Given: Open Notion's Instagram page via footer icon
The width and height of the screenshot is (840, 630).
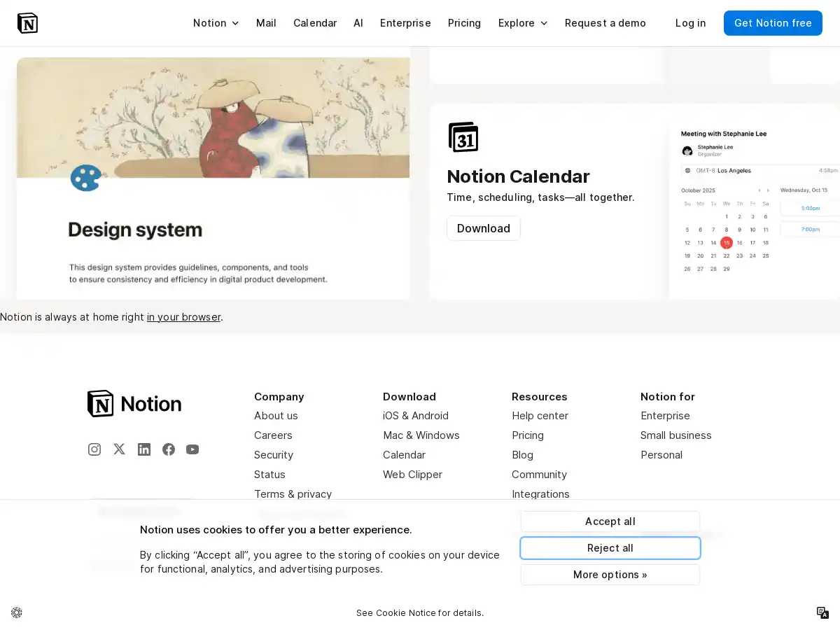Looking at the screenshot, I should pyautogui.click(x=94, y=449).
